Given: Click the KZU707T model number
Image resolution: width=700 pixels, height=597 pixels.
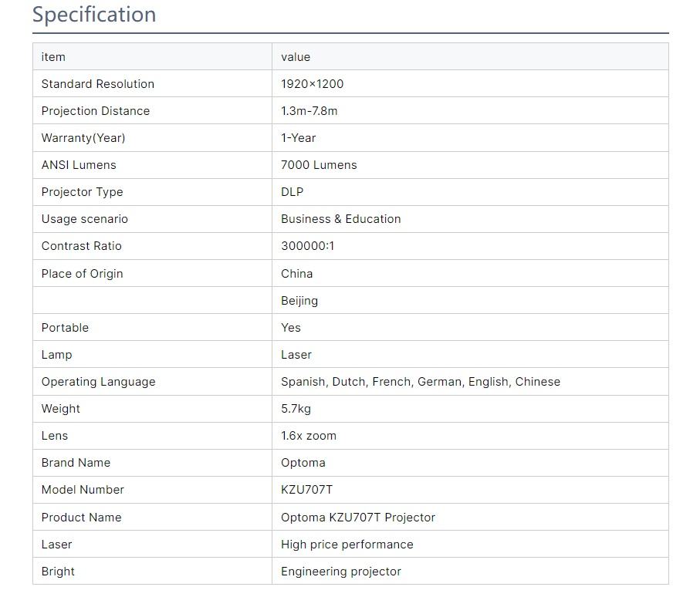Looking at the screenshot, I should tap(306, 490).
